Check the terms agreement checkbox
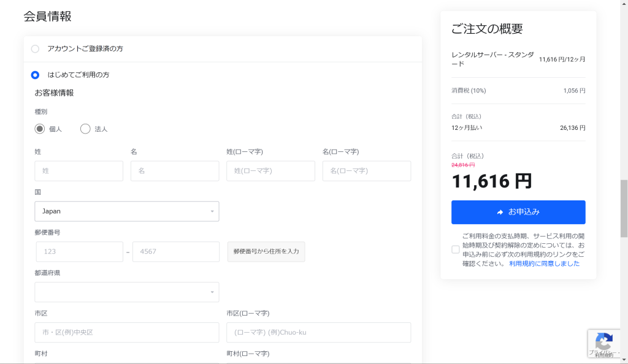This screenshot has width=628, height=364. 455,249
